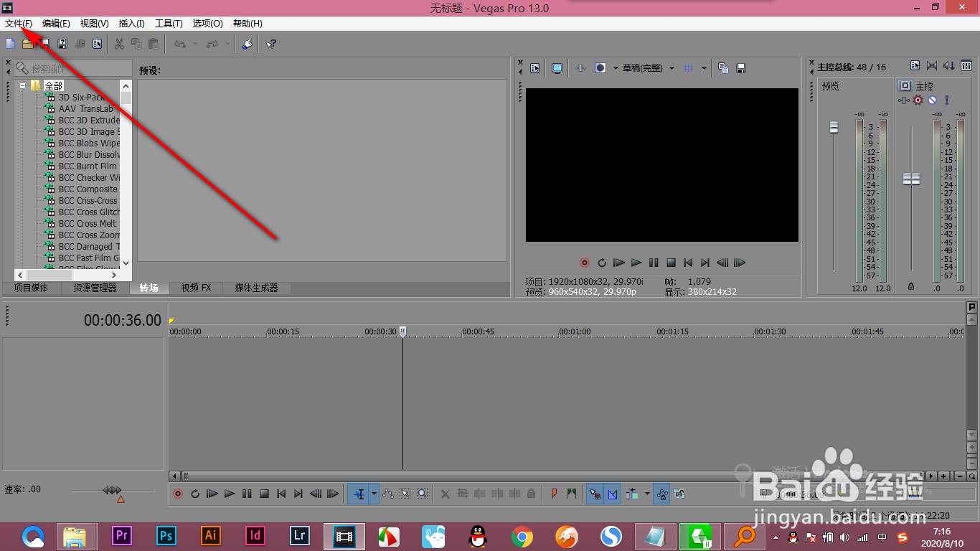980x551 pixels.
Task: Open preview Project Video Properties icon
Action: click(x=534, y=68)
